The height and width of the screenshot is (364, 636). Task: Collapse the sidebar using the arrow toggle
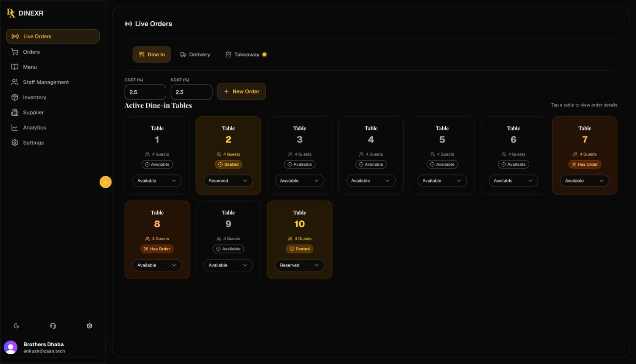click(x=106, y=182)
